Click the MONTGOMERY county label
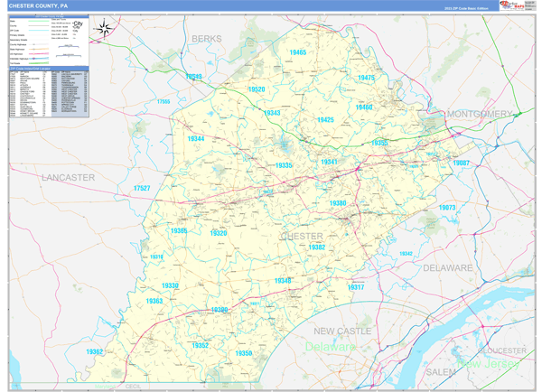 click(480, 114)
